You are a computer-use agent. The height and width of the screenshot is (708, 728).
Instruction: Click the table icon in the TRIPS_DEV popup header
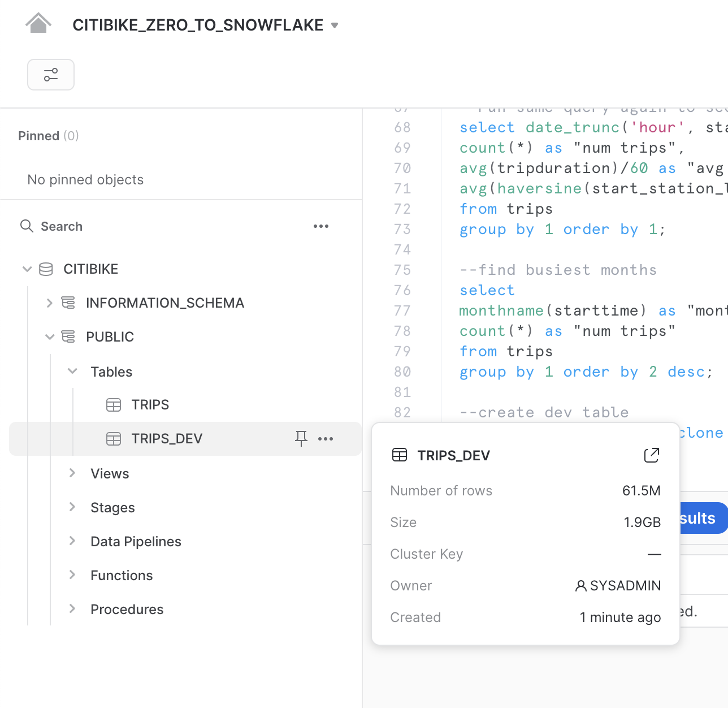point(401,455)
